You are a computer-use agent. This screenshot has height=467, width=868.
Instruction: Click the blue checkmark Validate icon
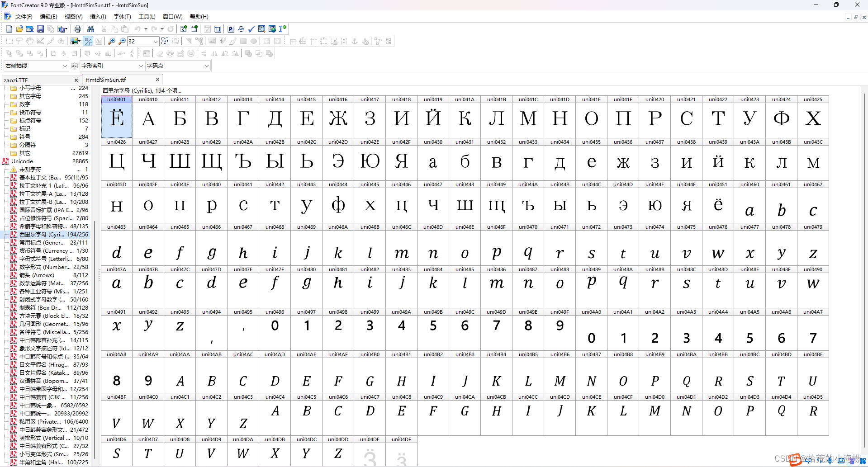coord(251,29)
